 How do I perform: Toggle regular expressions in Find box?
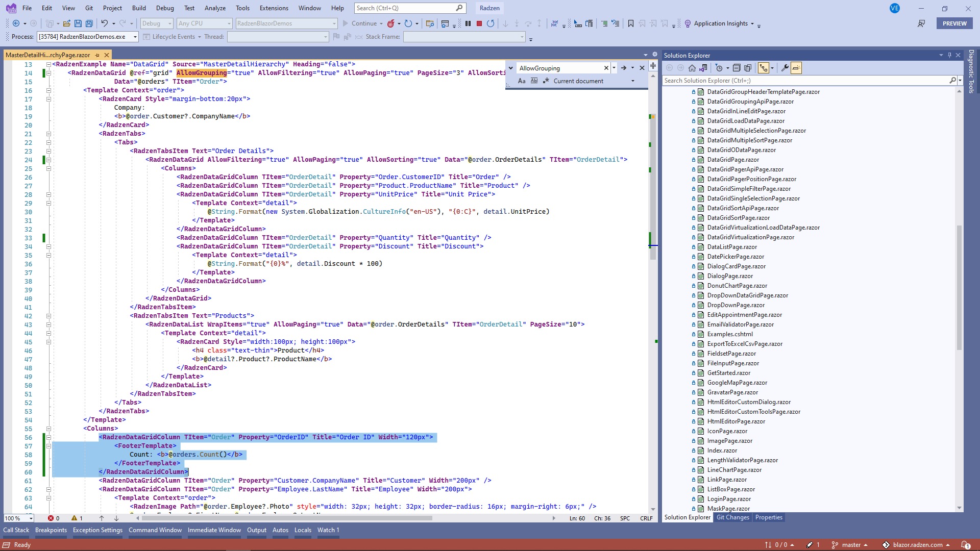tap(546, 81)
